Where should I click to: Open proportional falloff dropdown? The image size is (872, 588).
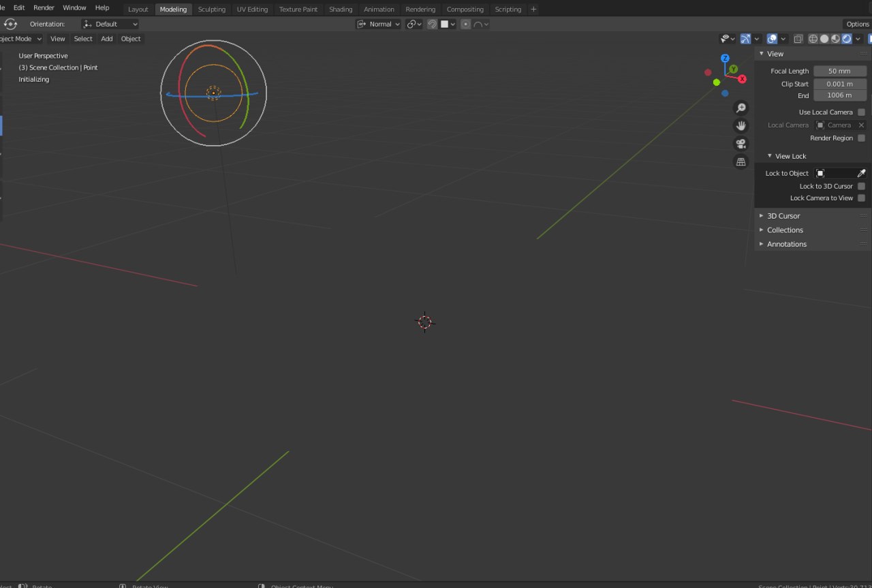tap(481, 24)
